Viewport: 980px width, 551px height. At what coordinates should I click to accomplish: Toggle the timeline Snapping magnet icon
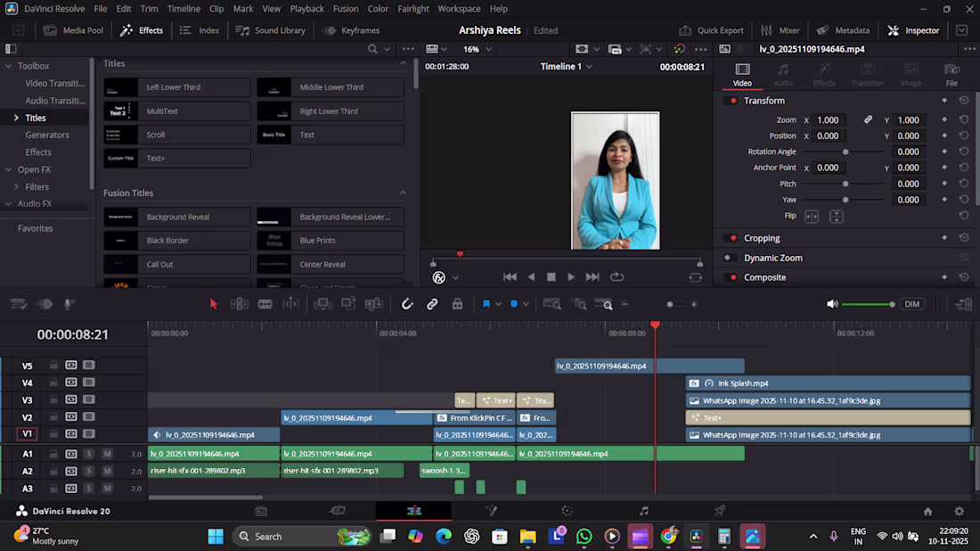pos(407,304)
